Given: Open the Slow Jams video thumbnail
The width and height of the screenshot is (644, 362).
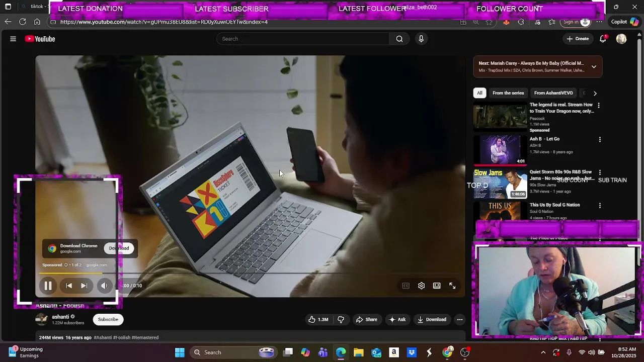Looking at the screenshot, I should (500, 184).
